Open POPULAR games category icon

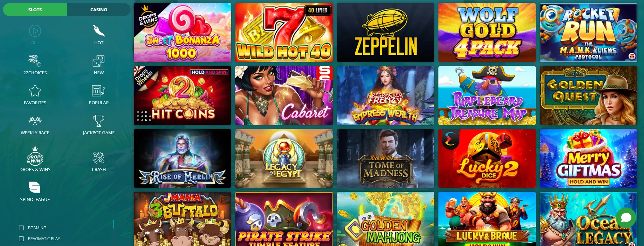[99, 91]
